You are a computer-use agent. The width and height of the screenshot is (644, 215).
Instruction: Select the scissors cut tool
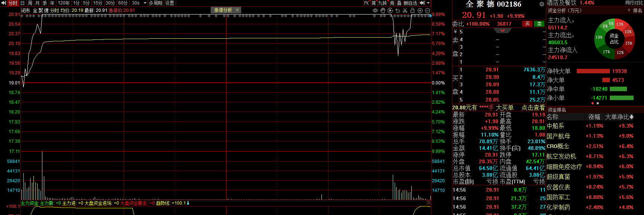[405, 10]
